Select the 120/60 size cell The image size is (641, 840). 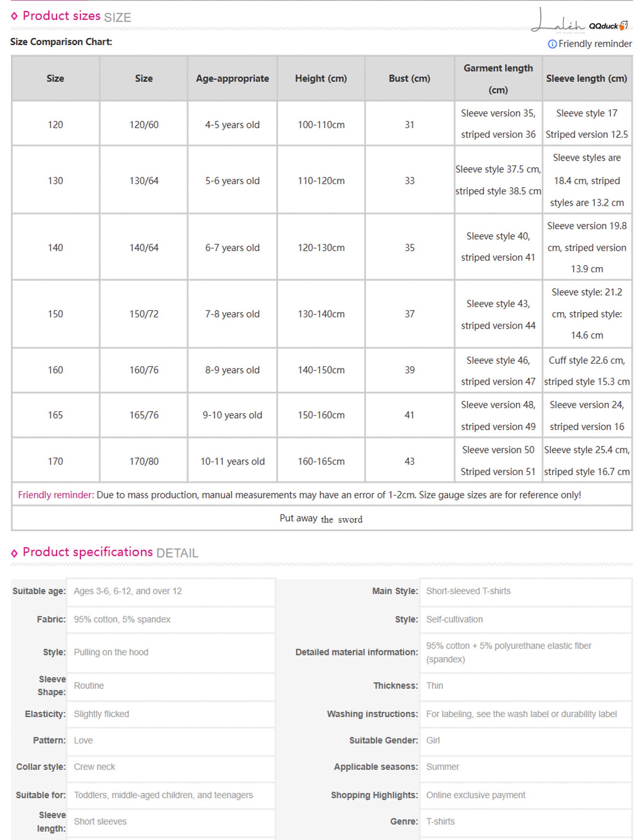click(144, 125)
